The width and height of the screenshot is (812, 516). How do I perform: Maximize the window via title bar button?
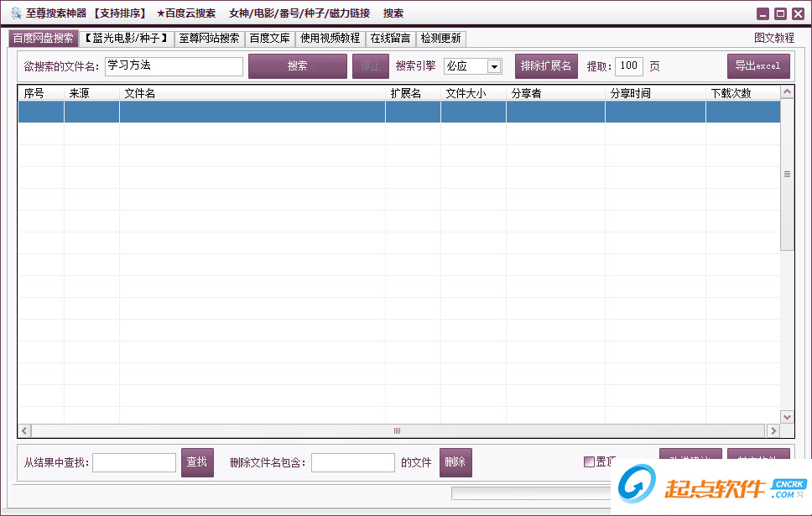[x=780, y=13]
